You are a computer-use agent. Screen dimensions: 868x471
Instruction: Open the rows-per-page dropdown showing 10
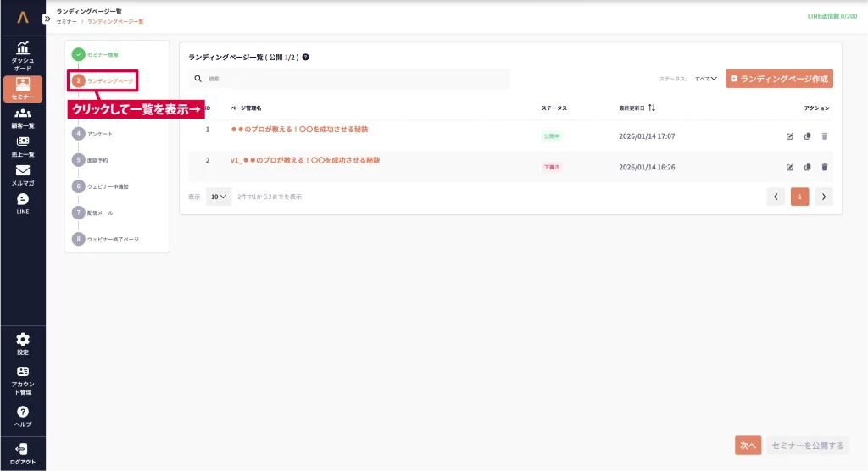pos(219,197)
